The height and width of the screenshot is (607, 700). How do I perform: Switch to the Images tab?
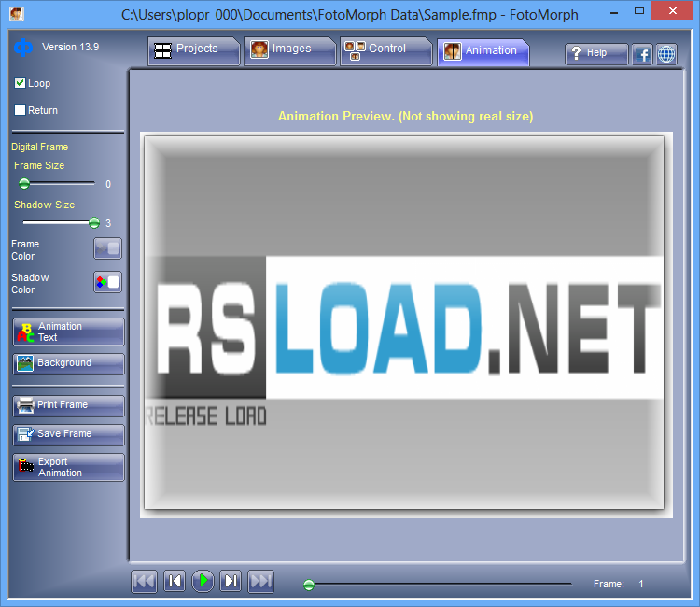coord(290,51)
